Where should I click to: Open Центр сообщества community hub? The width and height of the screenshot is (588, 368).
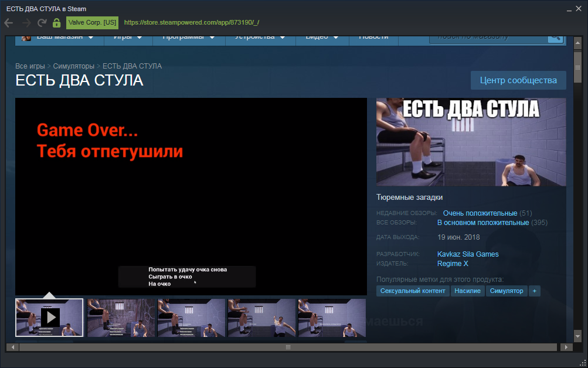[x=518, y=80]
